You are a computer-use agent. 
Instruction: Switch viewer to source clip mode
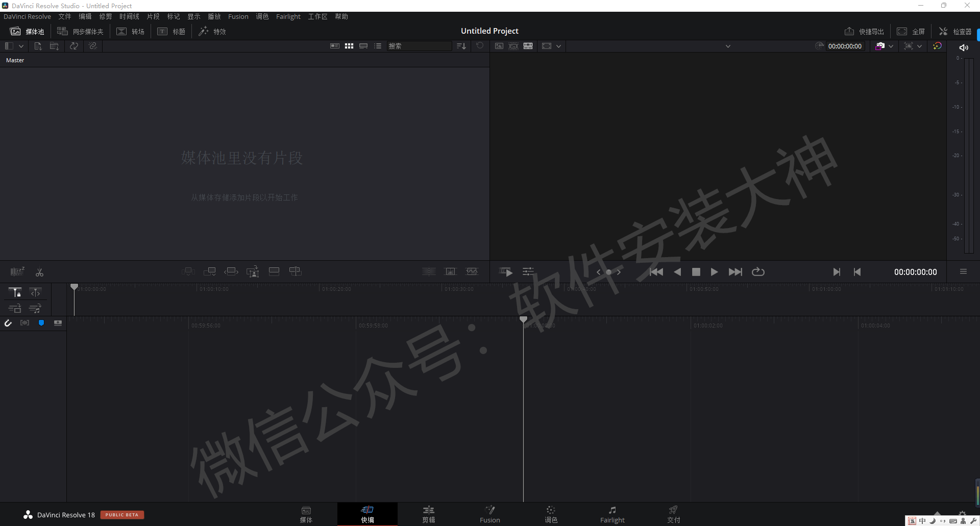tap(499, 46)
